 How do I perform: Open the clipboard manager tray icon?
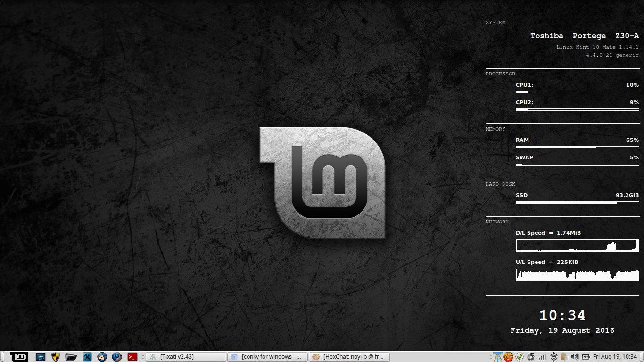click(x=565, y=357)
